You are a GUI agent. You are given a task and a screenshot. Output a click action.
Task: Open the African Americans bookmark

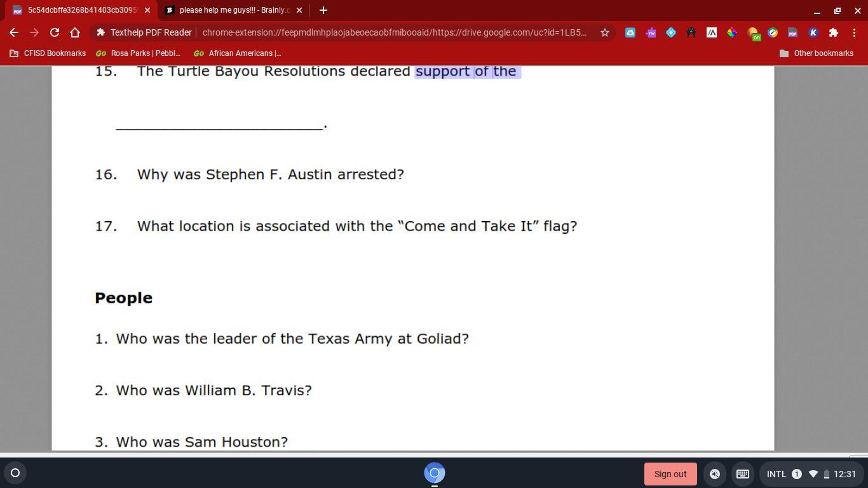pos(238,53)
